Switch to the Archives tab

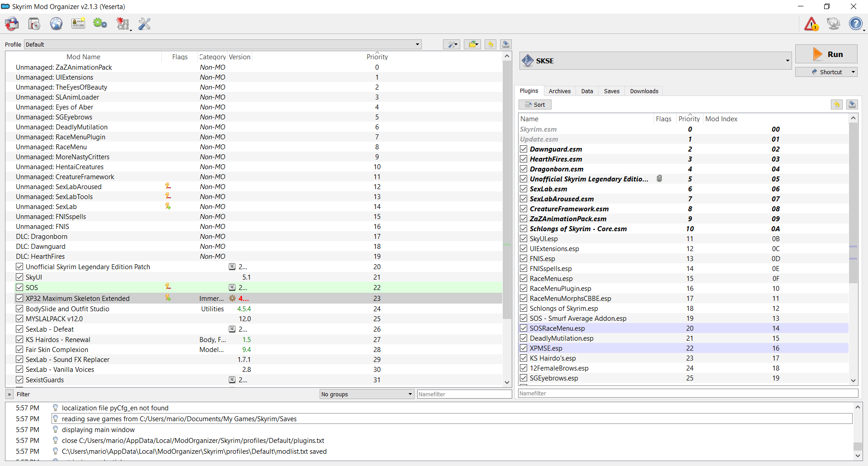tap(560, 91)
